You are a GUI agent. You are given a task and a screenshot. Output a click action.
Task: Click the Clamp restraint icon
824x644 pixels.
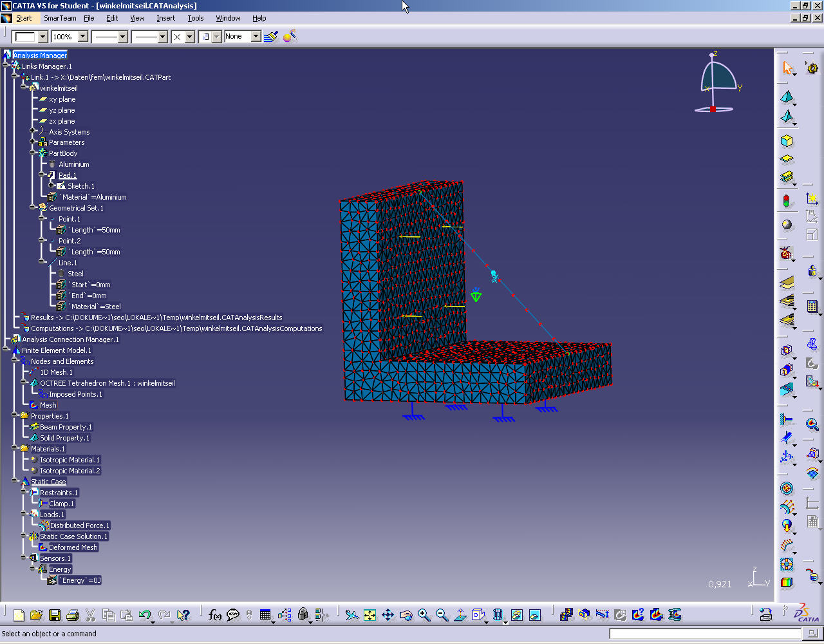pos(787,420)
